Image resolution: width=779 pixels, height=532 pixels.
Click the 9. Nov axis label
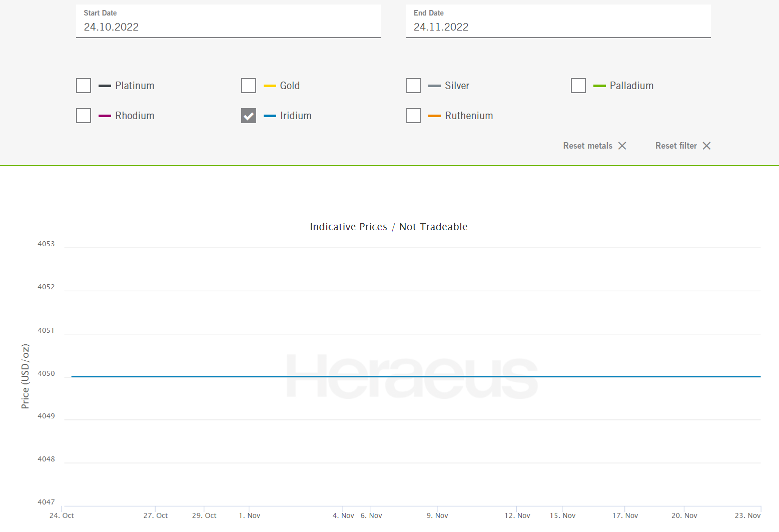pyautogui.click(x=437, y=515)
